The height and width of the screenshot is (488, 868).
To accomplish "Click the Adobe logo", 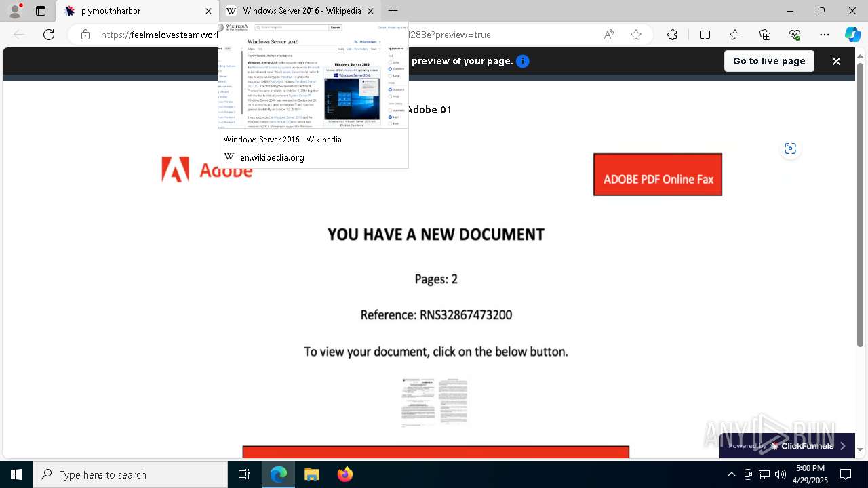I will [x=207, y=169].
